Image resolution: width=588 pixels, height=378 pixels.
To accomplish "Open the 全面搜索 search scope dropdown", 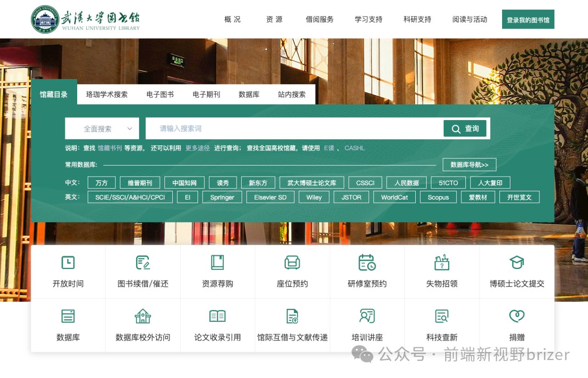I will click(x=102, y=128).
